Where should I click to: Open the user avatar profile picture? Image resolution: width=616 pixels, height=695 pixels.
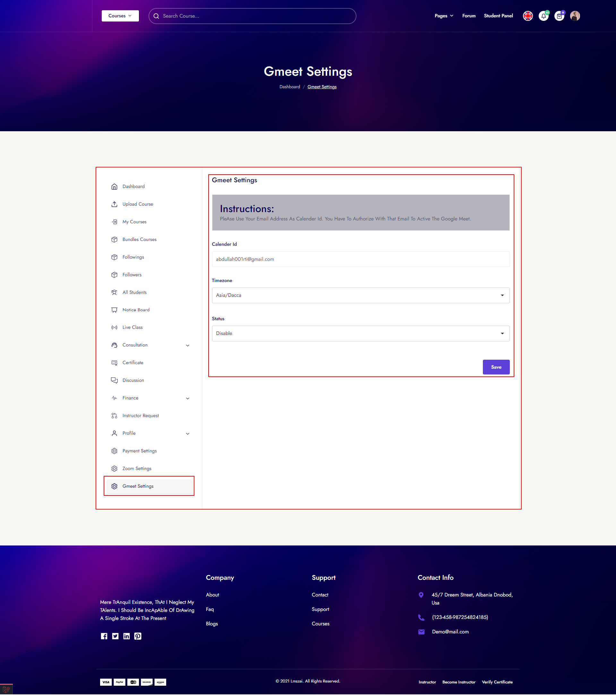(575, 16)
